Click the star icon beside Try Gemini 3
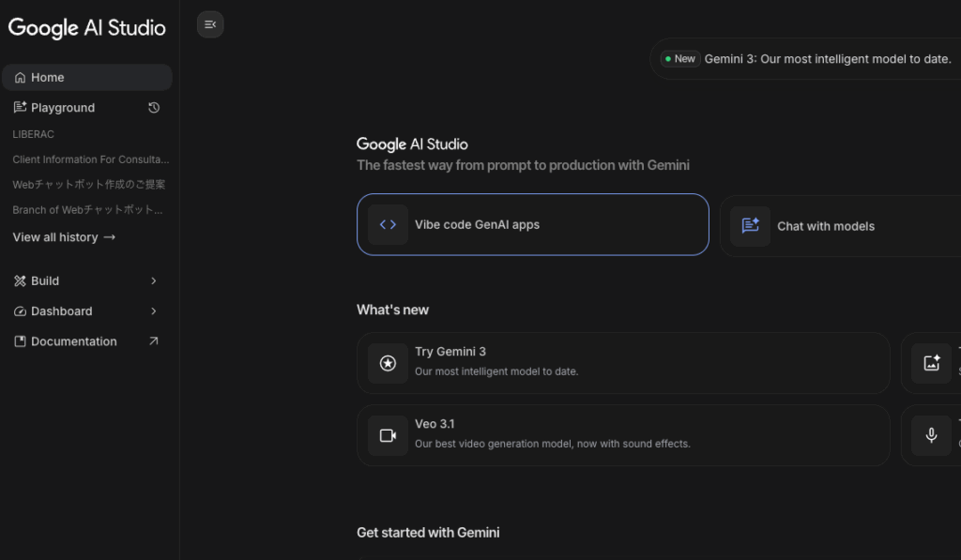Image resolution: width=961 pixels, height=560 pixels. [x=388, y=363]
